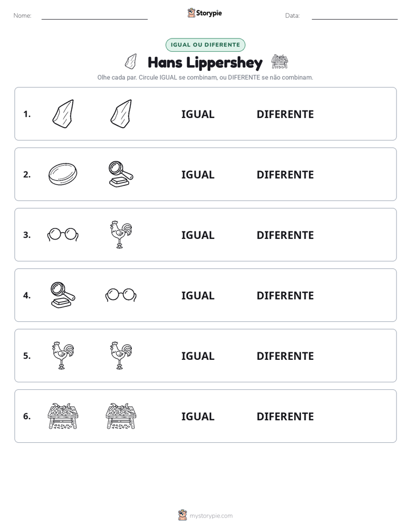Click the IGUAL OU DIFERENTE badge
This screenshot has height=532, width=411.
205,45
